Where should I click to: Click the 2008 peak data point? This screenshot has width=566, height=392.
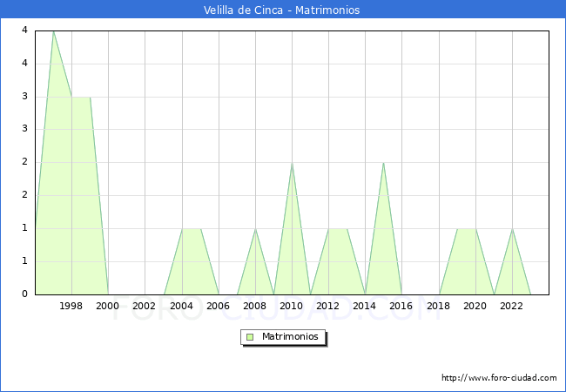coord(255,228)
